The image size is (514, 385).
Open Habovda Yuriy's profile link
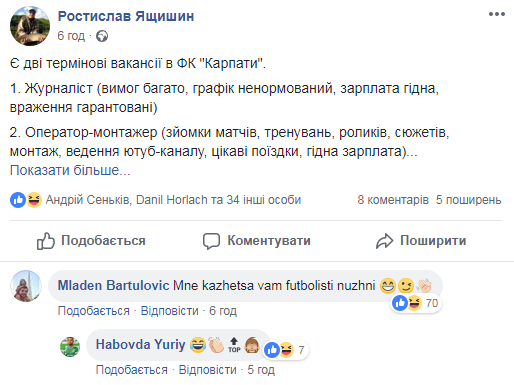[140, 344]
